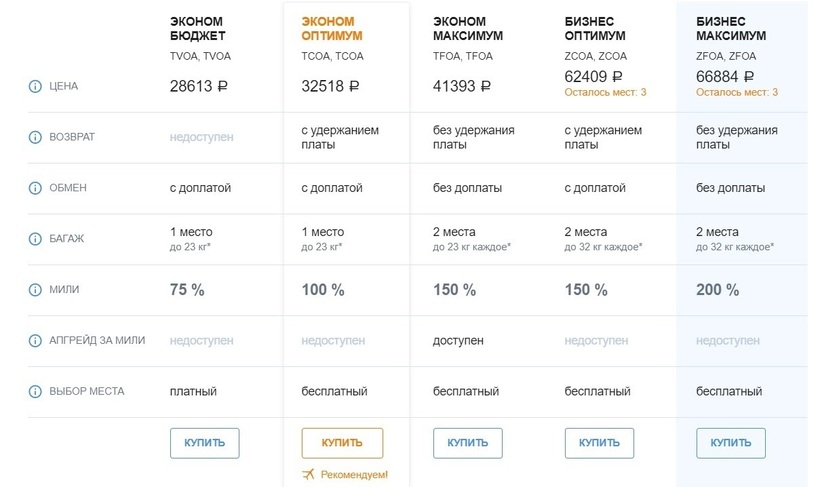
Task: Click the 66884 ₽ price
Action: (x=725, y=77)
